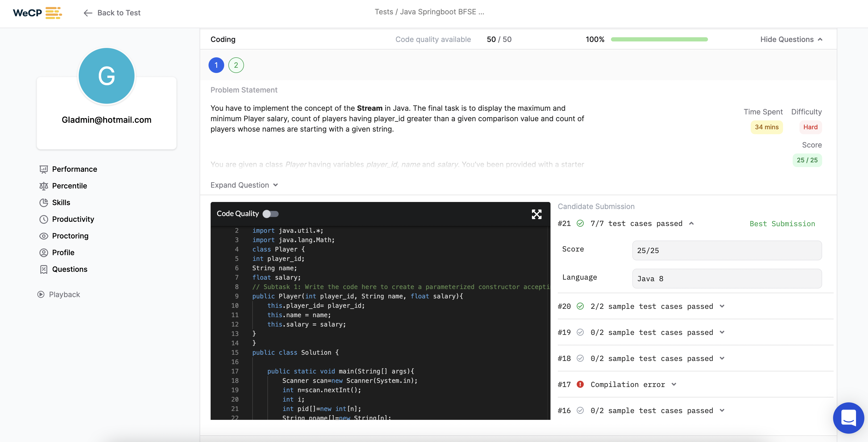Click the Performance chart icon
Screen dimensions: 868x442
pos(44,169)
